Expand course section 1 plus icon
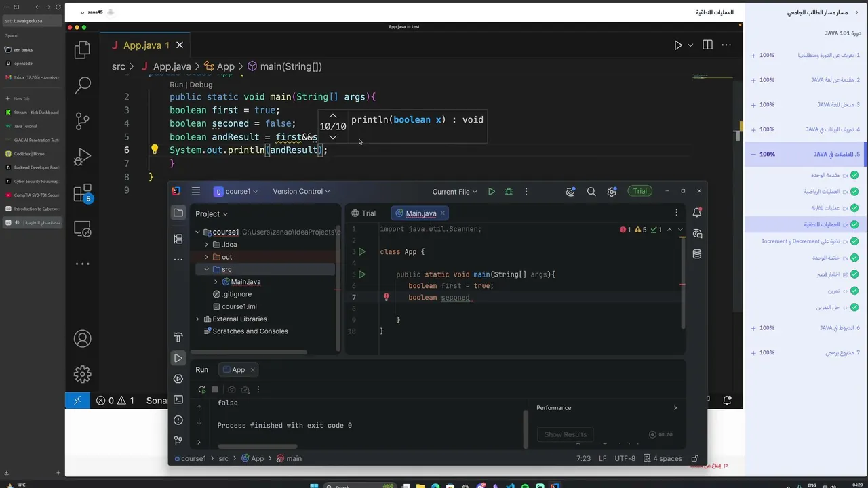Screen dimensions: 868x488 point(753,55)
